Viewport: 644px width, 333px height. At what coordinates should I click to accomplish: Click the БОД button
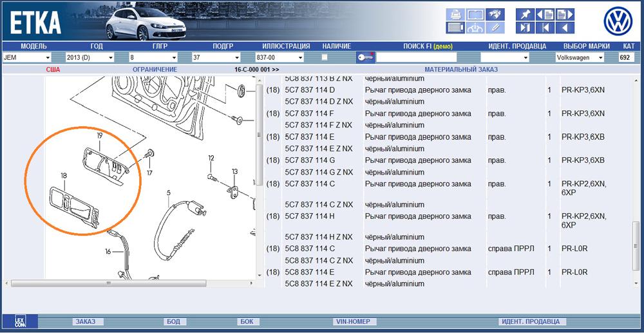click(174, 321)
